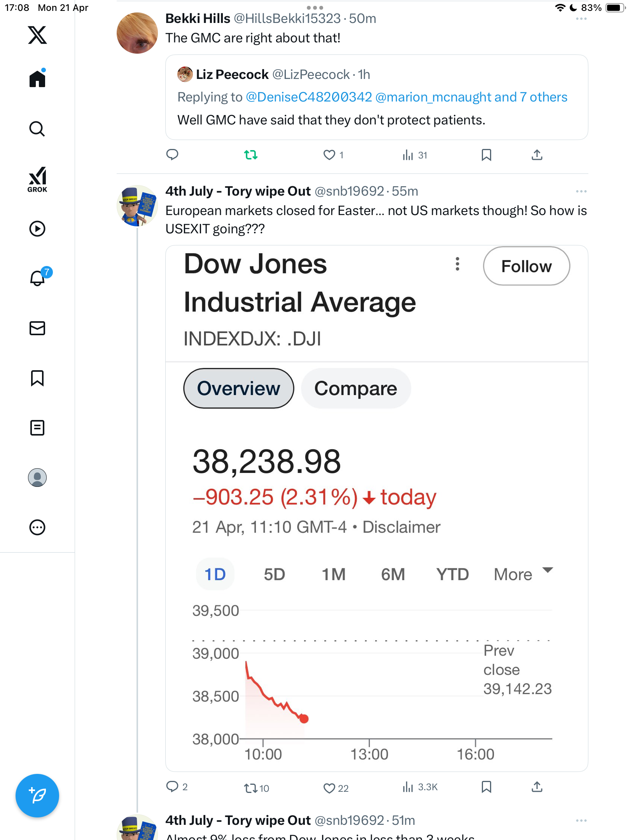This screenshot has height=840, width=630.
Task: Open Bekki Hills profile avatar
Action: point(137,33)
